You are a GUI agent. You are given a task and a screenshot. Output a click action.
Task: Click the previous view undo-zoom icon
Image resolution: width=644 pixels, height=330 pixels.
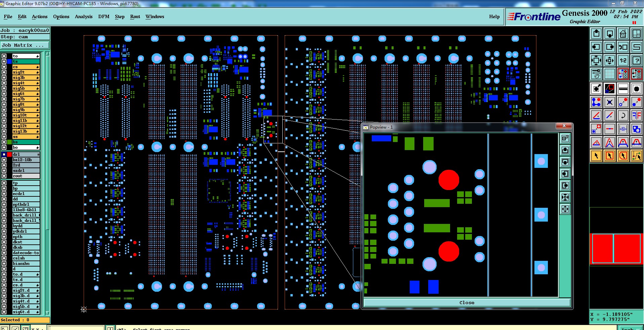pyautogui.click(x=623, y=47)
